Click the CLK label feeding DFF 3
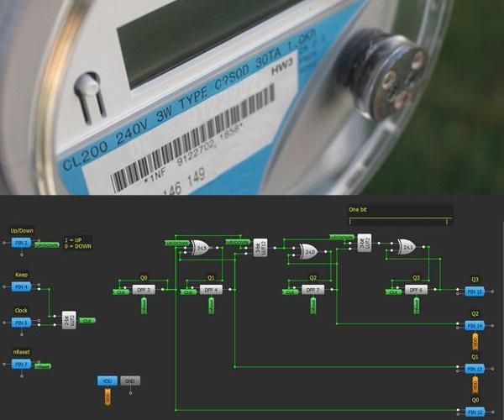The height and width of the screenshot is (420, 504). click(121, 292)
